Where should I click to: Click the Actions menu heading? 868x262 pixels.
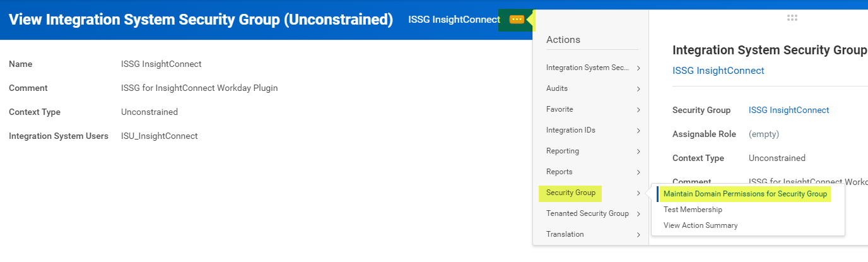click(x=563, y=40)
